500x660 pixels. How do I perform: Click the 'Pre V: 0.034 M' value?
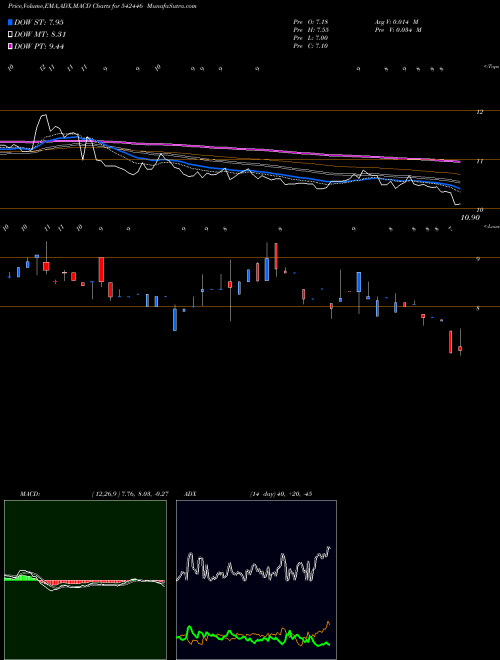(398, 30)
